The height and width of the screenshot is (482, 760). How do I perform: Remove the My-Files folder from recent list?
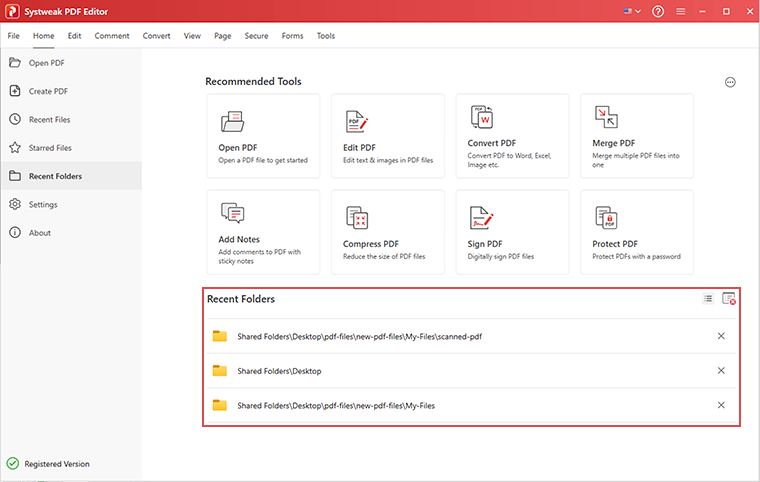[x=721, y=405]
